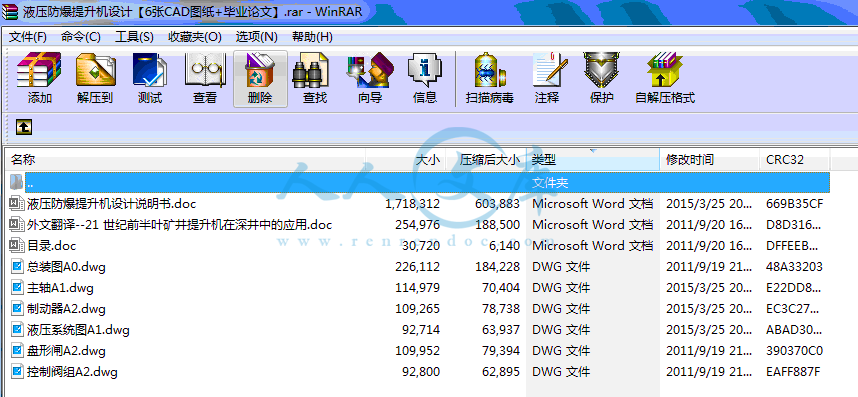The height and width of the screenshot is (397, 858).
Task: Select file 制动器A2.dwg
Action: pos(66,309)
